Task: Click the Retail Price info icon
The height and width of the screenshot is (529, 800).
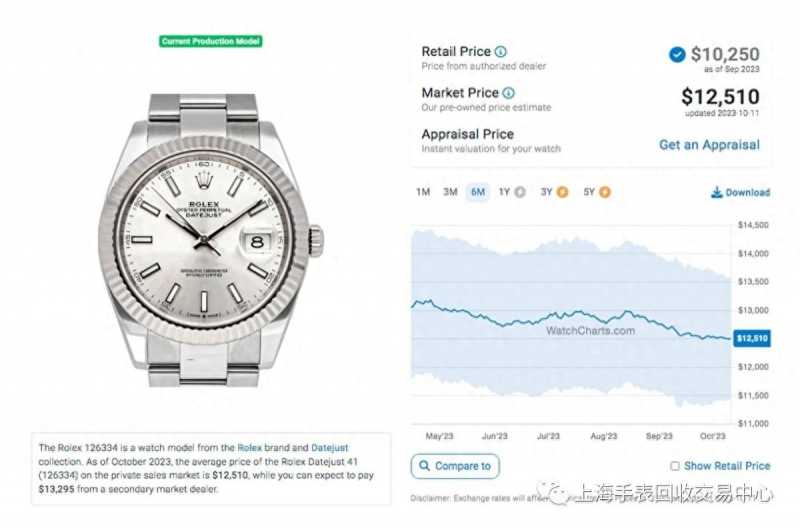Action: click(501, 52)
